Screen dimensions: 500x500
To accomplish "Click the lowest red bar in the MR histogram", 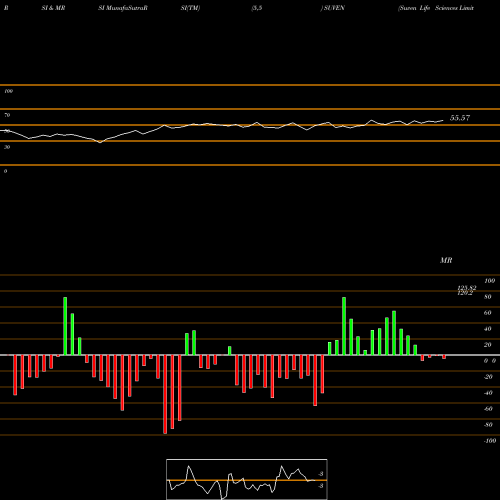I will pyautogui.click(x=165, y=394).
